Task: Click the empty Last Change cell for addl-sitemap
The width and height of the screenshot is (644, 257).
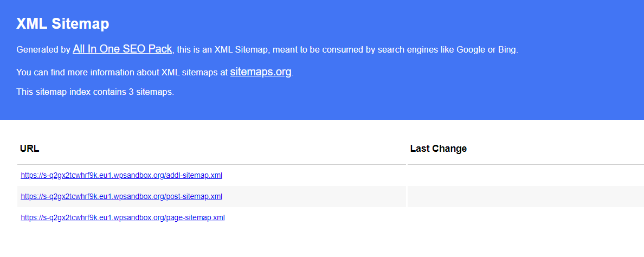Action: pos(525,175)
